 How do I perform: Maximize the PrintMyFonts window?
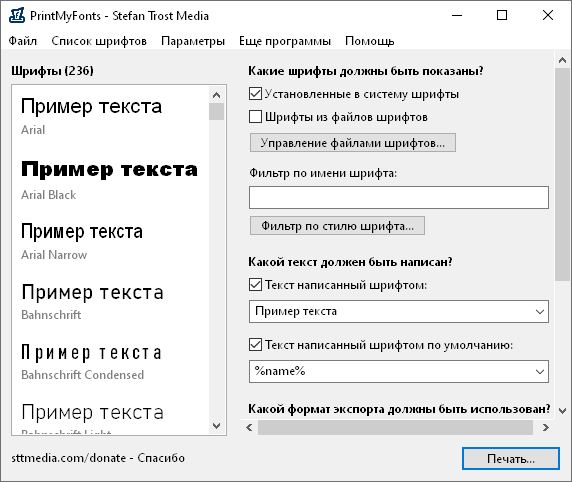pos(502,15)
